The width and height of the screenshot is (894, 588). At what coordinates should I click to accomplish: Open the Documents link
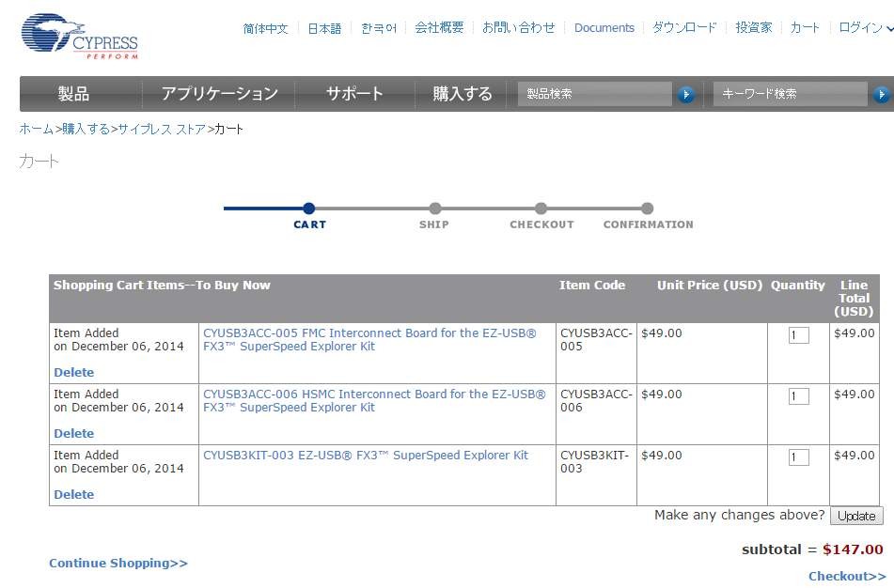604,28
